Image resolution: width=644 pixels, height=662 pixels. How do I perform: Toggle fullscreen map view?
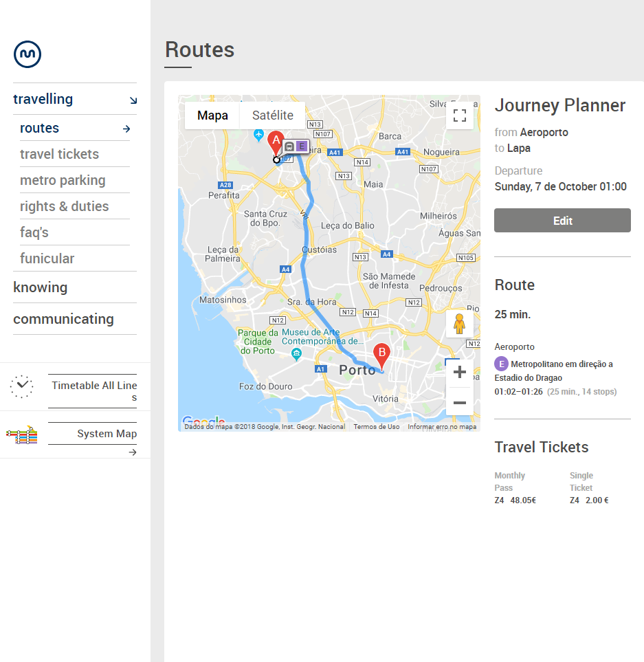click(460, 115)
